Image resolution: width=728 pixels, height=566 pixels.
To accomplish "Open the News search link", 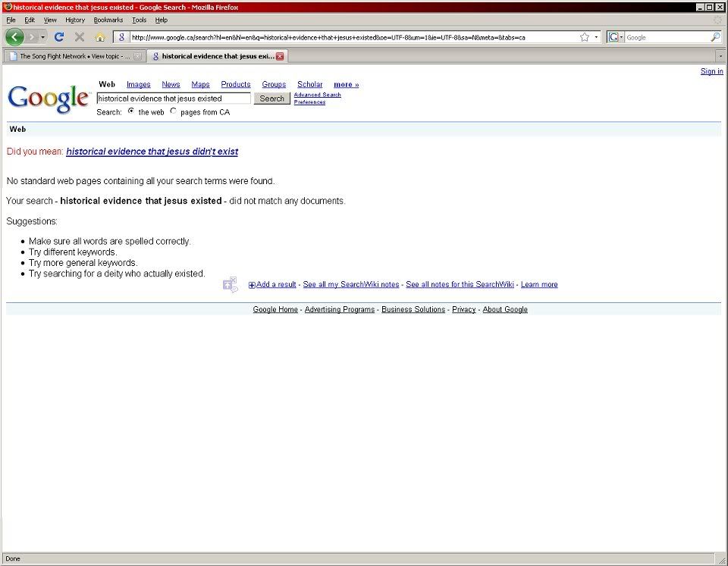I will tap(171, 84).
